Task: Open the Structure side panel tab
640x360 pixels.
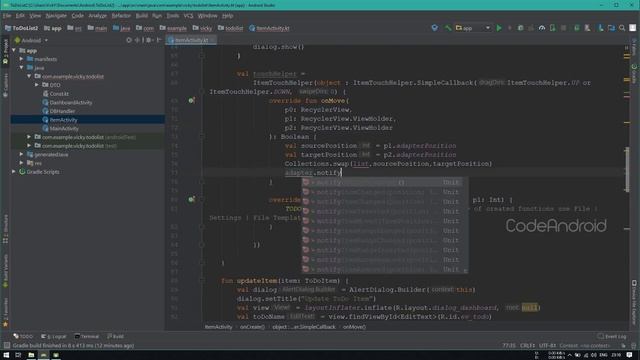Action: click(x=5, y=230)
